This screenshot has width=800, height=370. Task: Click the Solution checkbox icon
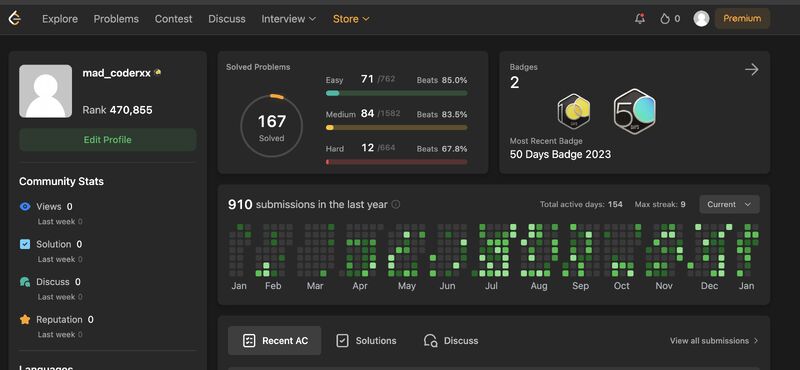25,244
